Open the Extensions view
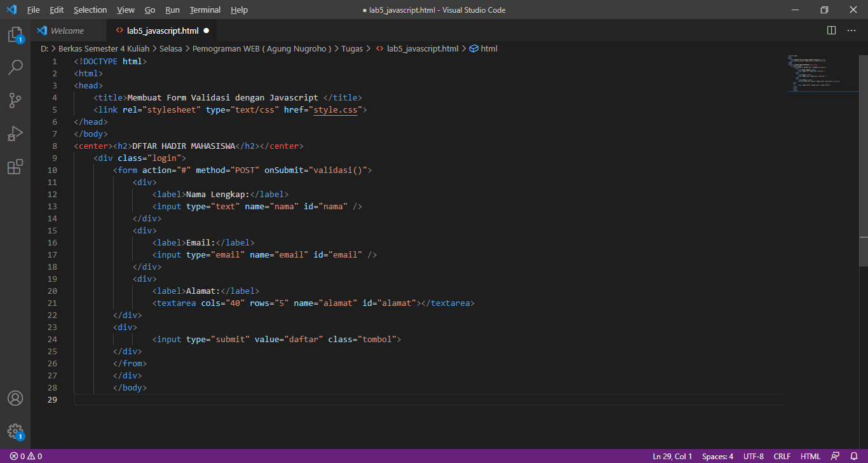 15,166
